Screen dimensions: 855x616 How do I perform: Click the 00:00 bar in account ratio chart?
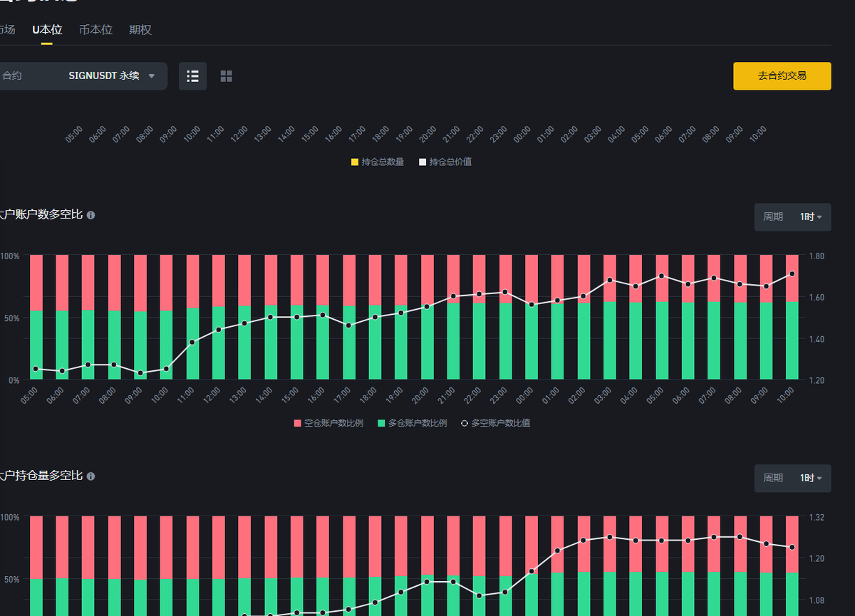click(x=532, y=317)
